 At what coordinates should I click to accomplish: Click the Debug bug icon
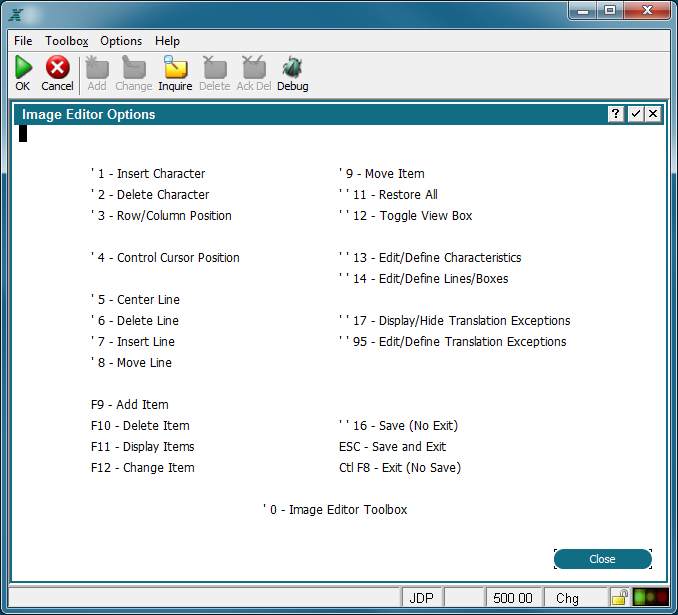pyautogui.click(x=292, y=67)
